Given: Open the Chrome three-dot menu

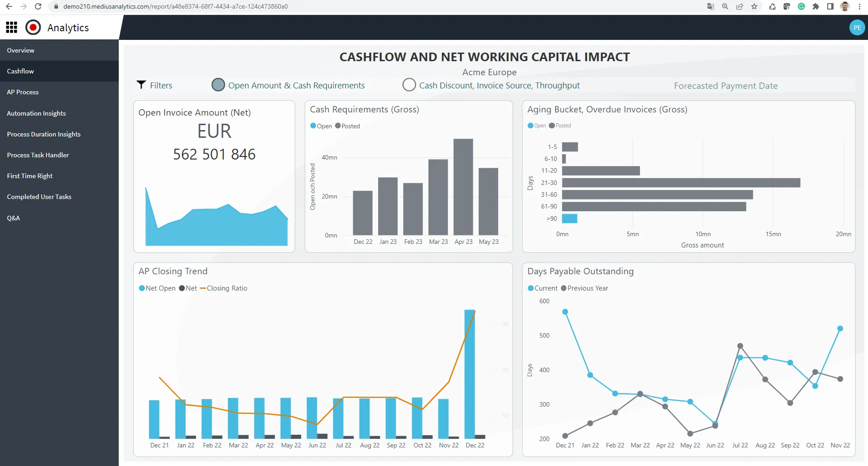Looking at the screenshot, I should (859, 6).
